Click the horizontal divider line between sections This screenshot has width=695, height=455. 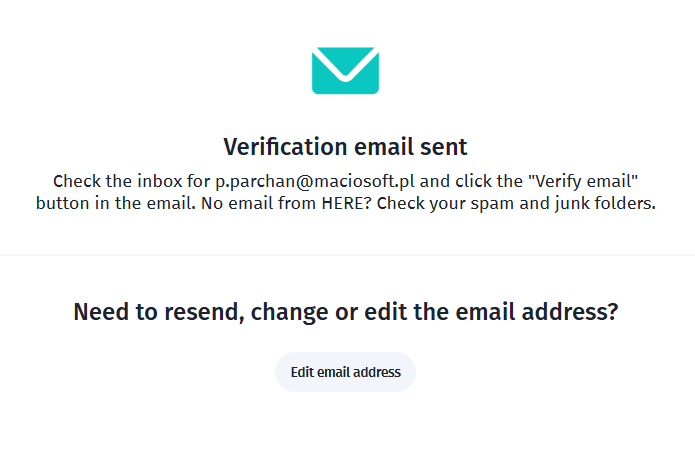pyautogui.click(x=345, y=255)
